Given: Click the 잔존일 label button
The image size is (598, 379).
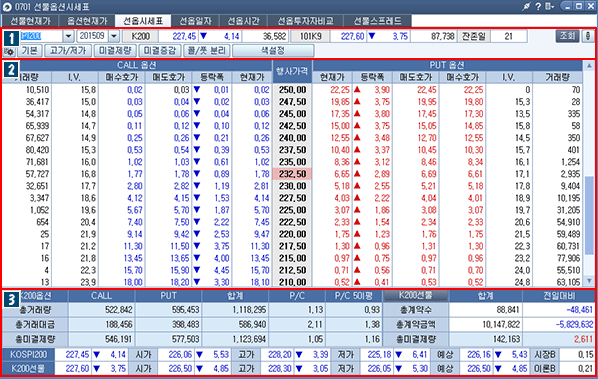Looking at the screenshot, I should click(474, 36).
